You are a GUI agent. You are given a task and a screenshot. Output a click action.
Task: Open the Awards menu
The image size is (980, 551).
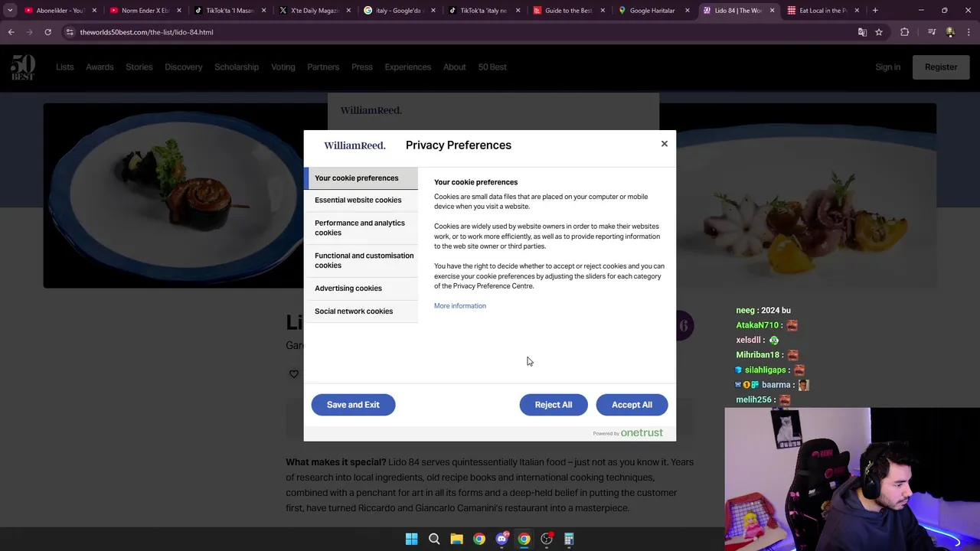(x=100, y=67)
